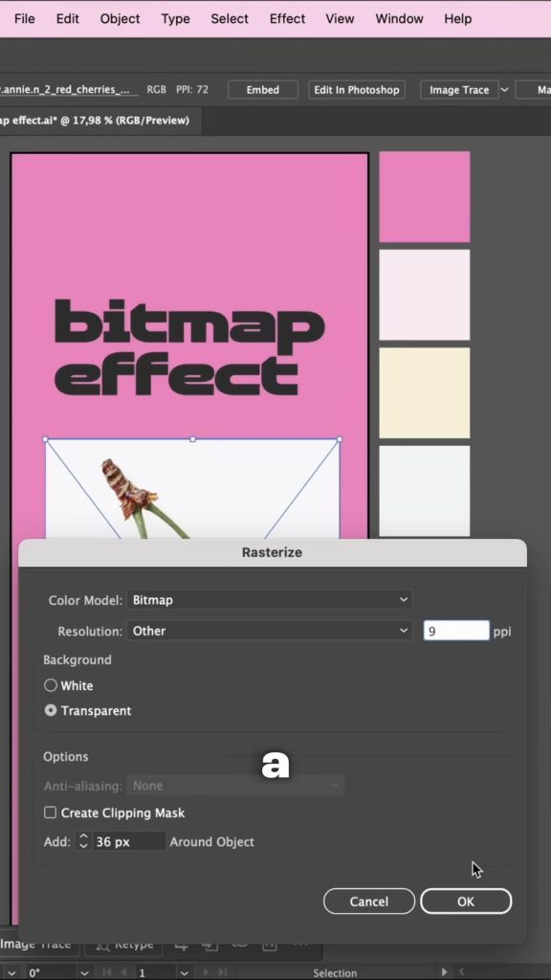Open the Edit menu
This screenshot has width=551, height=980.
[x=68, y=19]
